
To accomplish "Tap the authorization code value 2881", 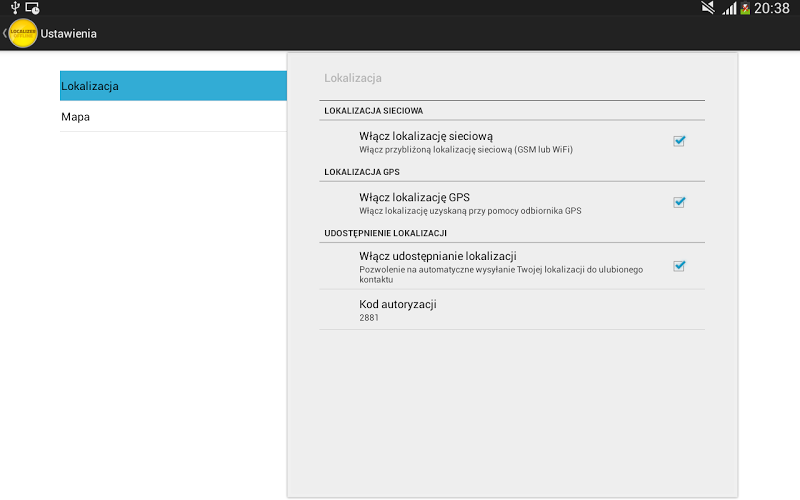I will [369, 317].
